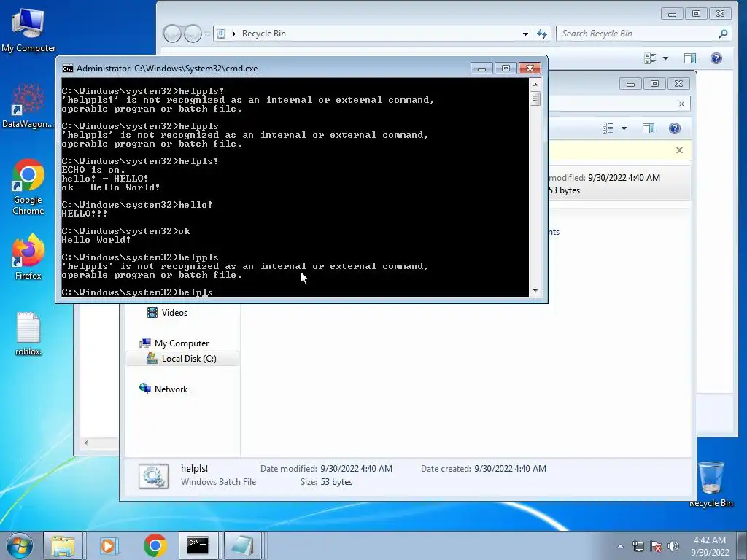Click the cmd window scrollbar thumb
Image resolution: width=747 pixels, height=560 pixels.
pyautogui.click(x=535, y=98)
